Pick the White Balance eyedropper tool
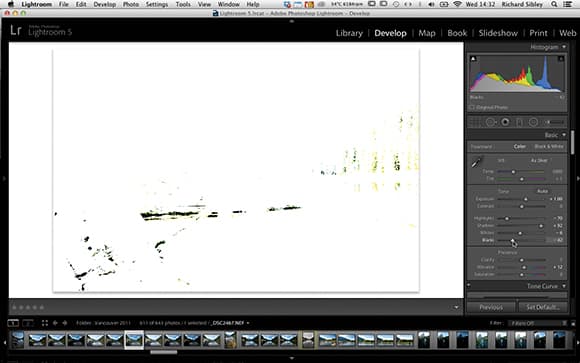Viewport: 580px width, 363px height. tap(477, 162)
